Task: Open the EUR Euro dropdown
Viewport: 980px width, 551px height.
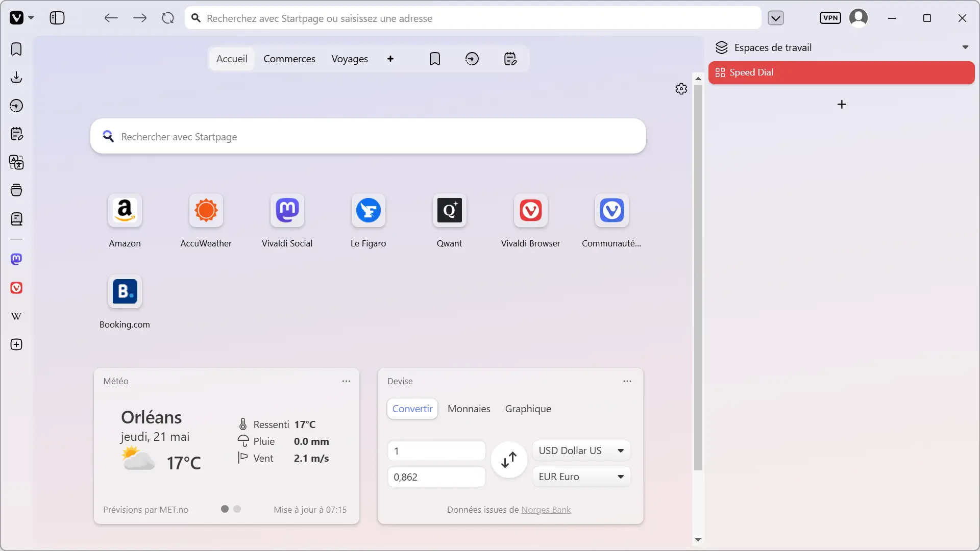Action: [581, 477]
